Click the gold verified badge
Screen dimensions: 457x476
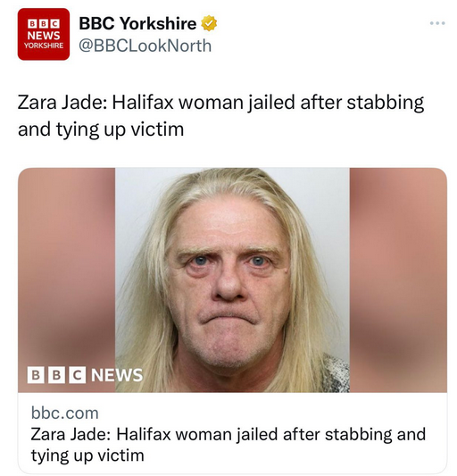(209, 23)
